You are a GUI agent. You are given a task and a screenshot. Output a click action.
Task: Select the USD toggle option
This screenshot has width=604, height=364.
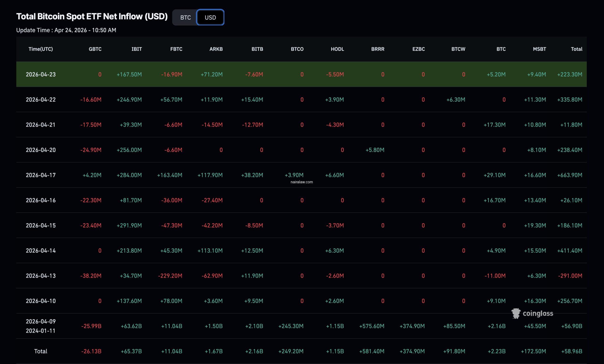pyautogui.click(x=210, y=17)
